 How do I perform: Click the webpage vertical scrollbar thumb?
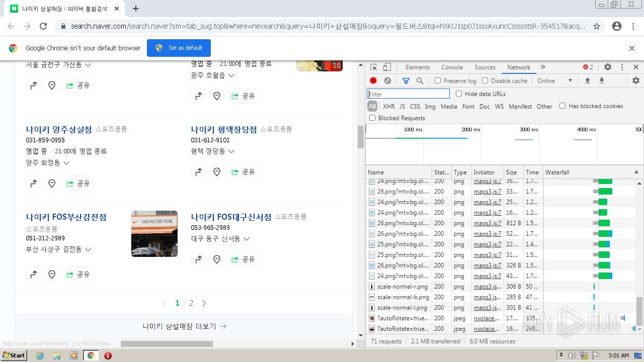[360, 137]
